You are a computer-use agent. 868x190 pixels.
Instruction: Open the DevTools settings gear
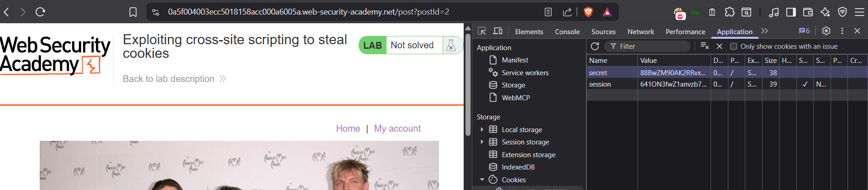(x=826, y=31)
